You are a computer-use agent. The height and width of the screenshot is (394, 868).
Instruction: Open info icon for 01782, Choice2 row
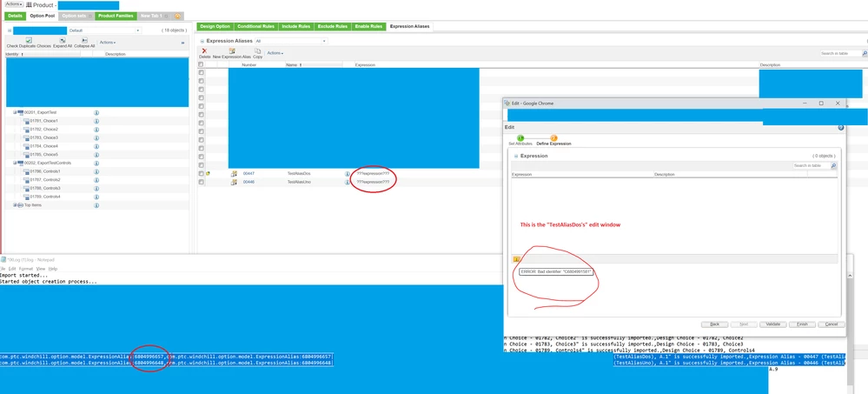(96, 129)
